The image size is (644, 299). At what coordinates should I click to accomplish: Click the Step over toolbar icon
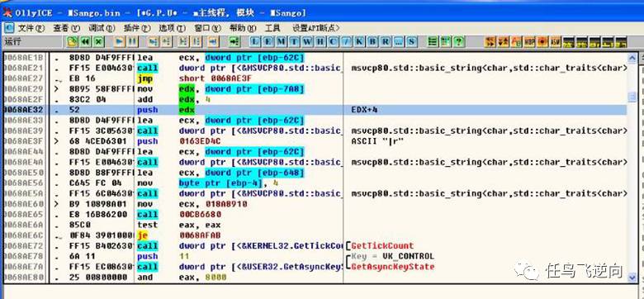coord(166,41)
